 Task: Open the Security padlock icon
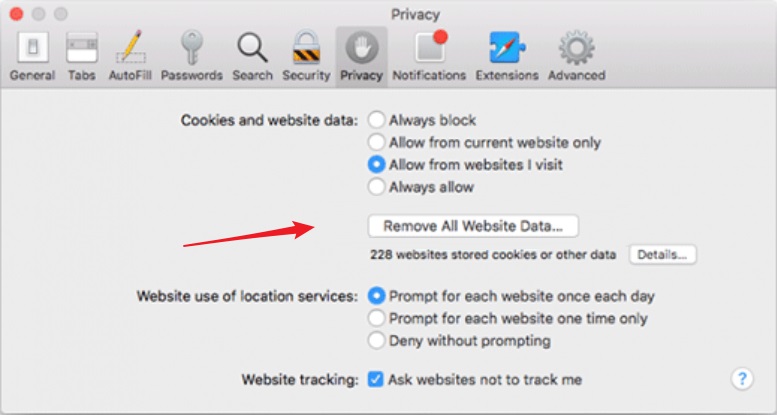point(306,47)
